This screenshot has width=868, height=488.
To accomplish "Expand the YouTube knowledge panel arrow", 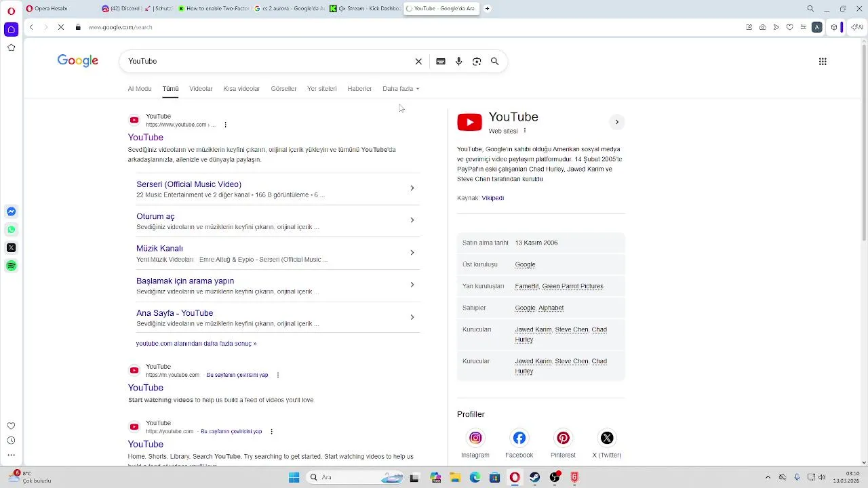I will [x=616, y=122].
